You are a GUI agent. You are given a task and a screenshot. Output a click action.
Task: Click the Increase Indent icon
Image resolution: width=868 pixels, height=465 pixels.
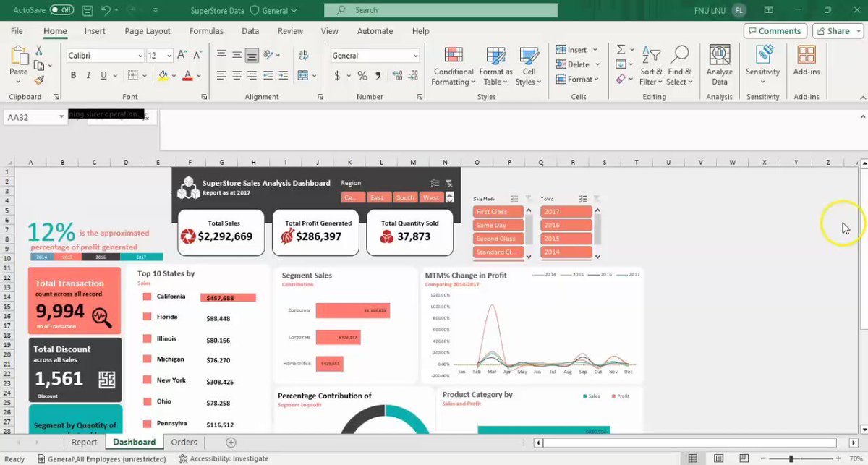285,76
